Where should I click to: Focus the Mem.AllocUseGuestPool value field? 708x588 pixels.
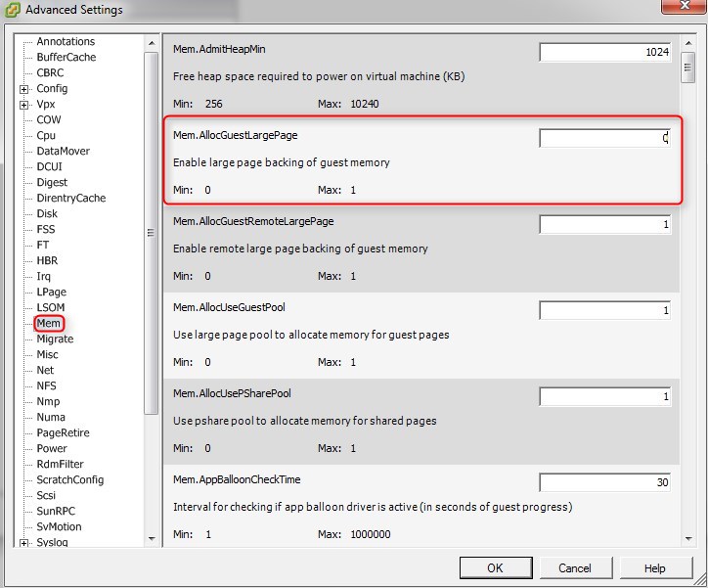(x=604, y=310)
